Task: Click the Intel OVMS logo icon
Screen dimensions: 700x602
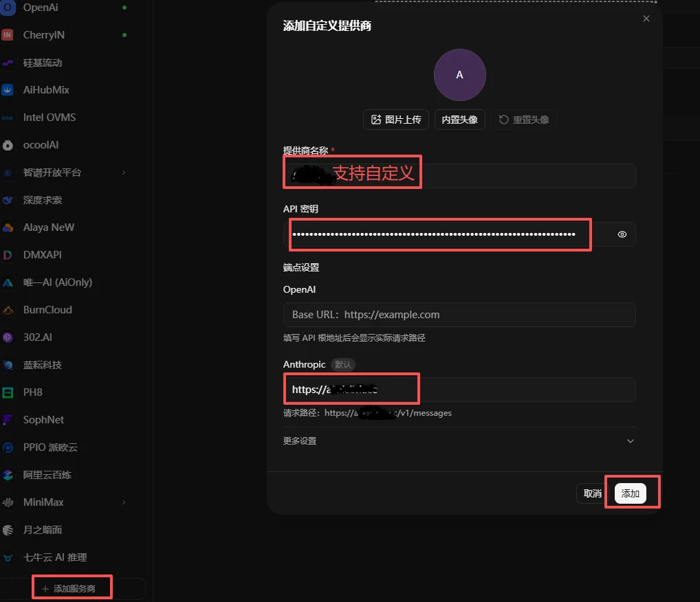Action: tap(8, 118)
